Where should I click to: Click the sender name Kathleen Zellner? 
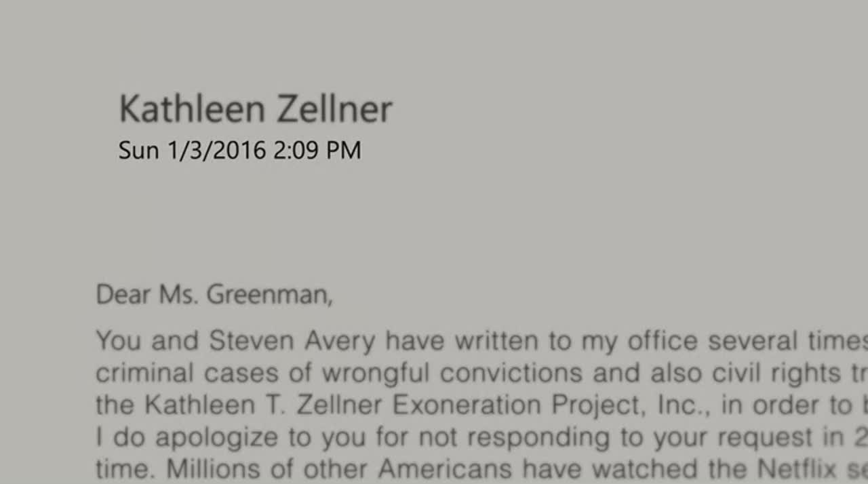pos(256,109)
